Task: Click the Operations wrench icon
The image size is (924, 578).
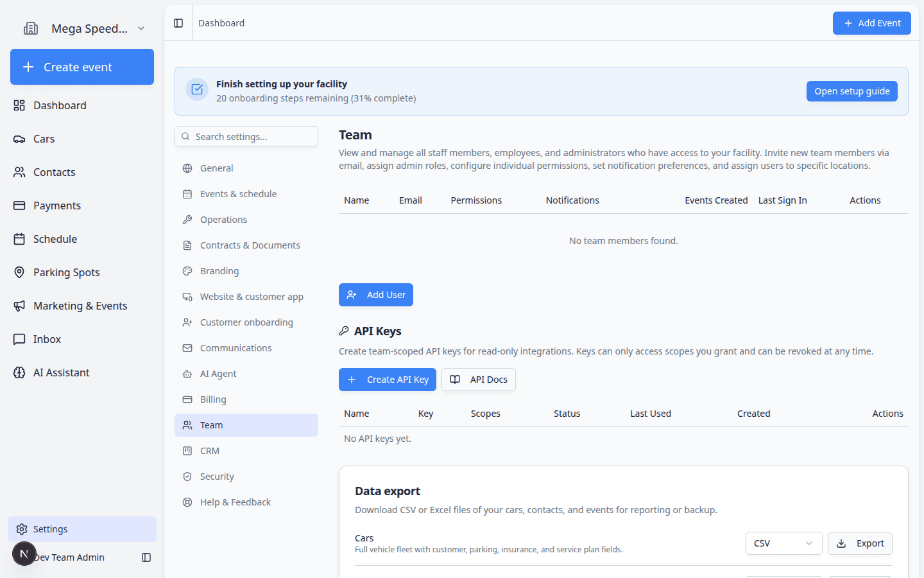Action: pyautogui.click(x=187, y=220)
